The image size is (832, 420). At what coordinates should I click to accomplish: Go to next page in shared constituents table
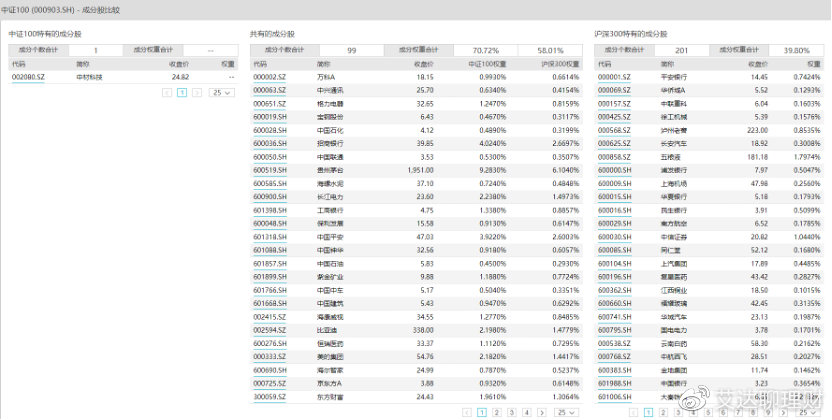(543, 411)
